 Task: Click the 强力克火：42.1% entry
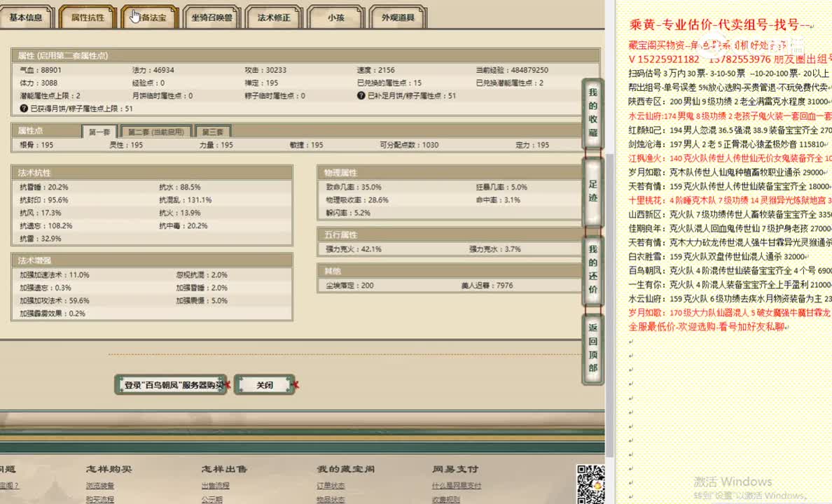[x=354, y=248]
